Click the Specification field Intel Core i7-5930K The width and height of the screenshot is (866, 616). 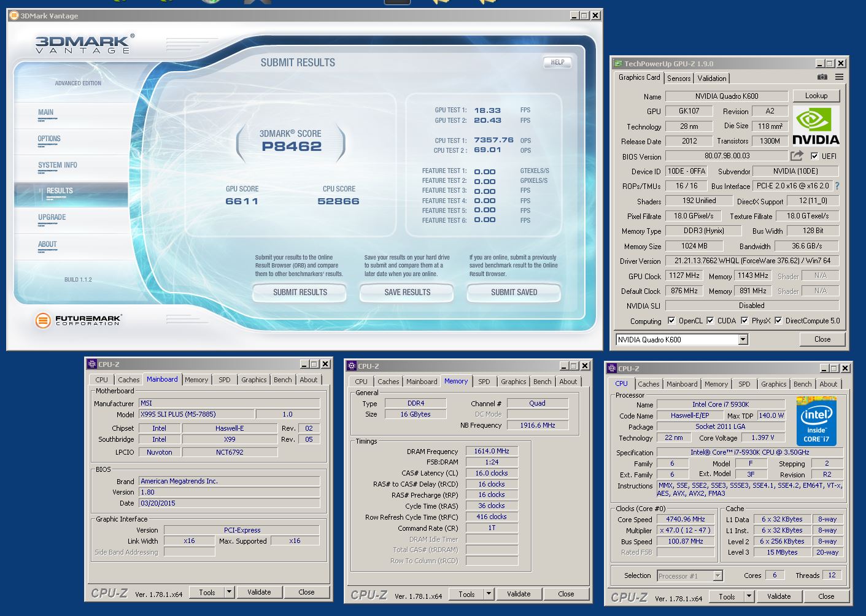750,452
